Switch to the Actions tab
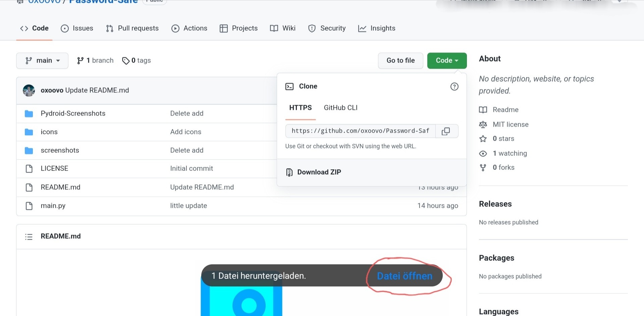This screenshot has width=644, height=316. coord(189,28)
